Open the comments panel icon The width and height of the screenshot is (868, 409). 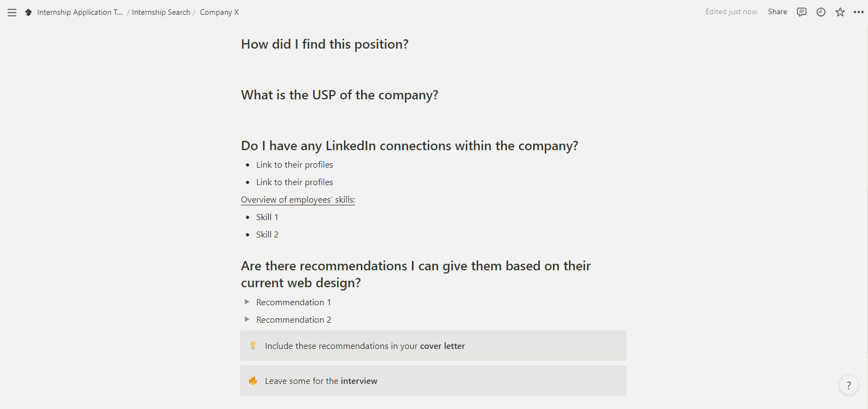pos(801,12)
